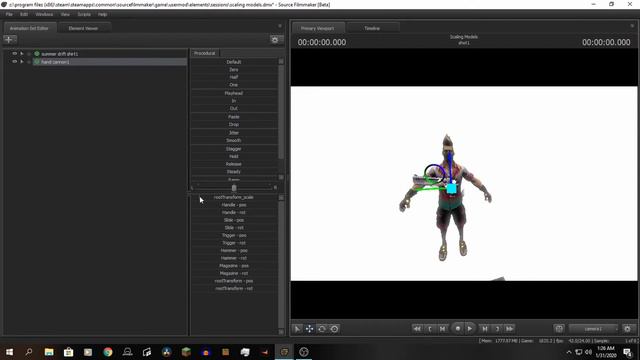Open Windows Start menu
Image resolution: width=640 pixels, height=360 pixels.
9,352
